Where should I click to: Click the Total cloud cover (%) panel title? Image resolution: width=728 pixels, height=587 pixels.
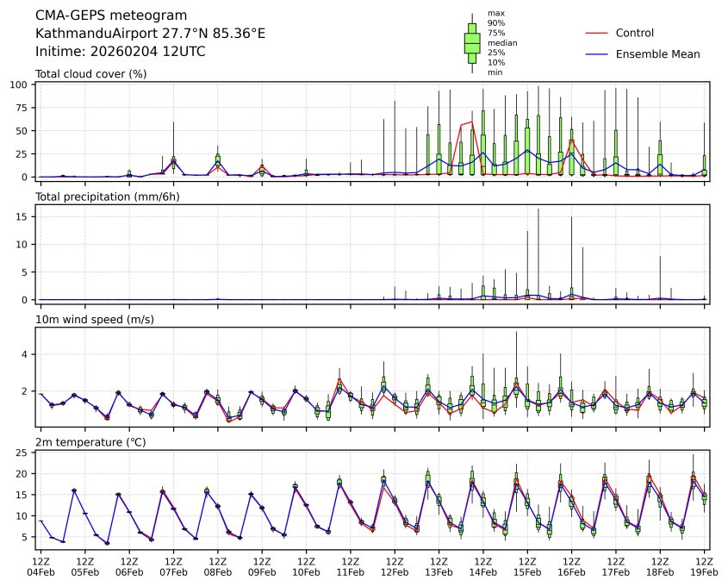[x=90, y=74]
